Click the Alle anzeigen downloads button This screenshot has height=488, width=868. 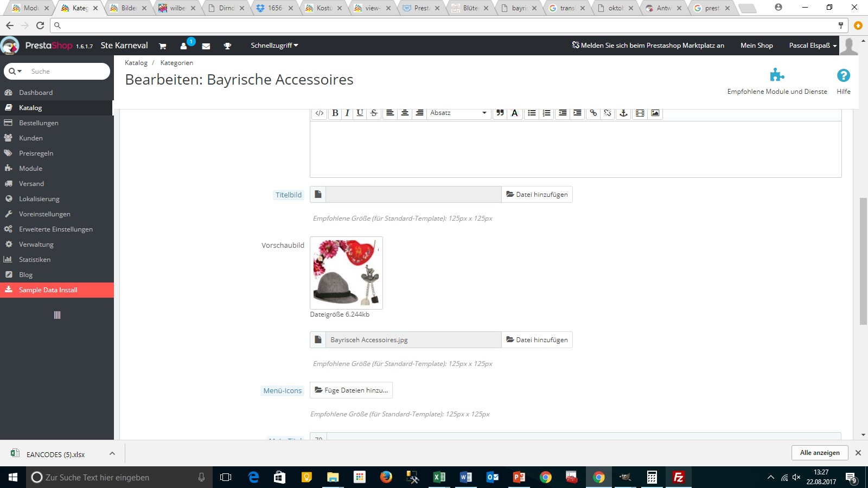coord(820,453)
